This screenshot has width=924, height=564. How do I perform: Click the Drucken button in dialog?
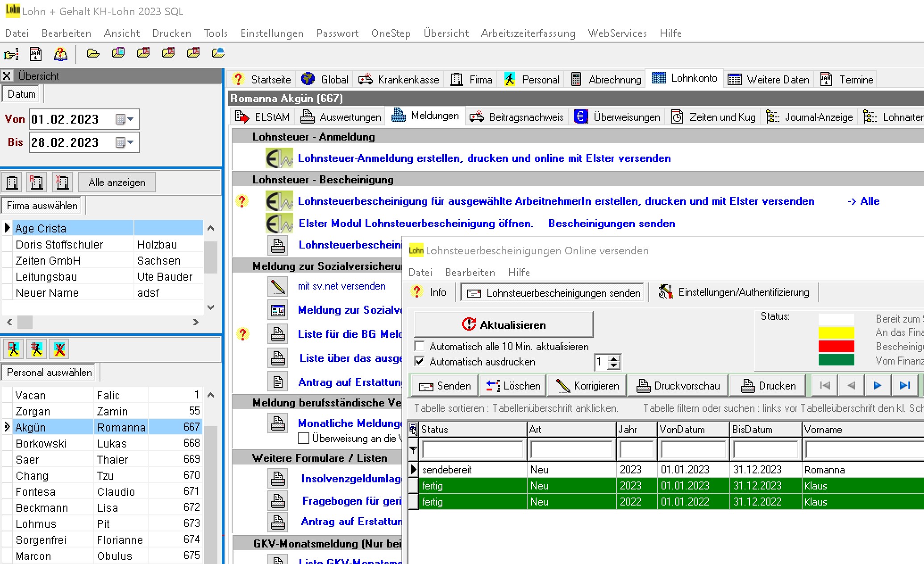768,386
